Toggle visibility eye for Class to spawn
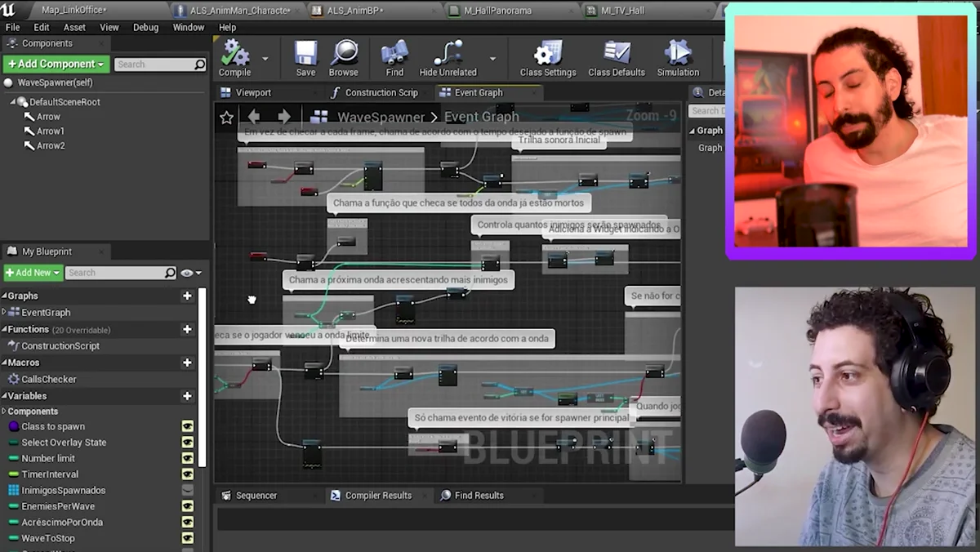The image size is (980, 552). 187,426
